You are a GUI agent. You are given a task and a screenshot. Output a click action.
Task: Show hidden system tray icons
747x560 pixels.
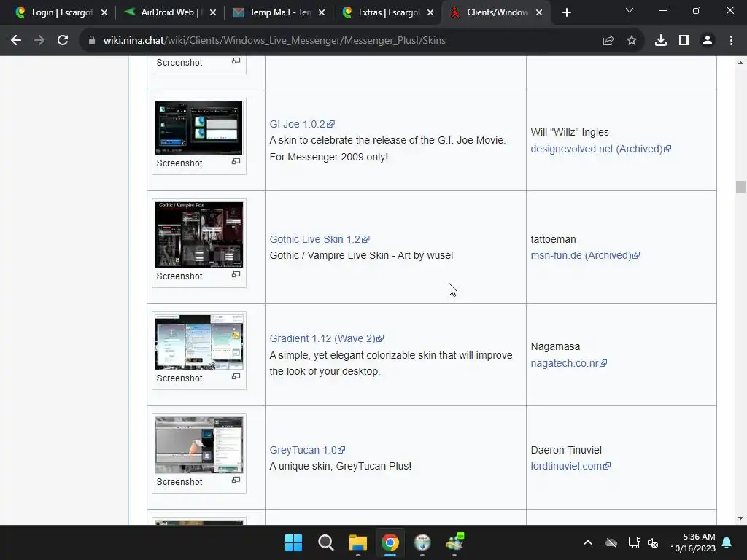tap(588, 542)
